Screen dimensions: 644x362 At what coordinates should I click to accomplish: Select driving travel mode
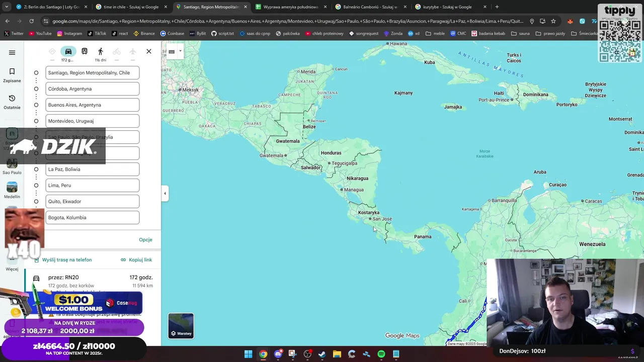pos(68,52)
